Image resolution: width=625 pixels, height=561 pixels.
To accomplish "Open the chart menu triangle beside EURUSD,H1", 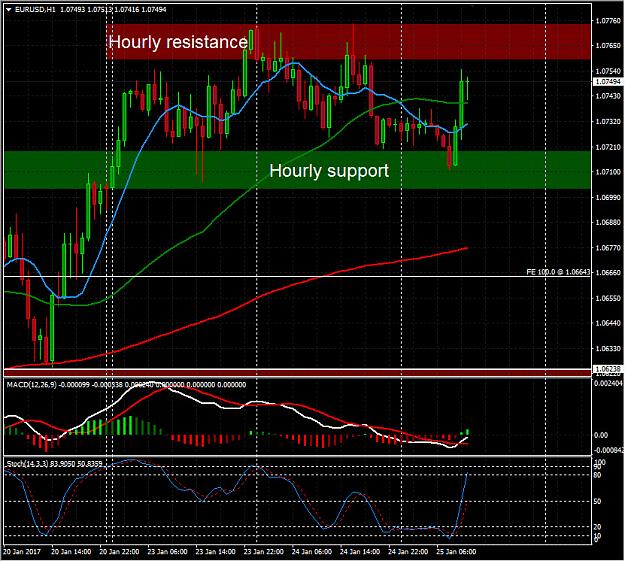I will pyautogui.click(x=9, y=10).
